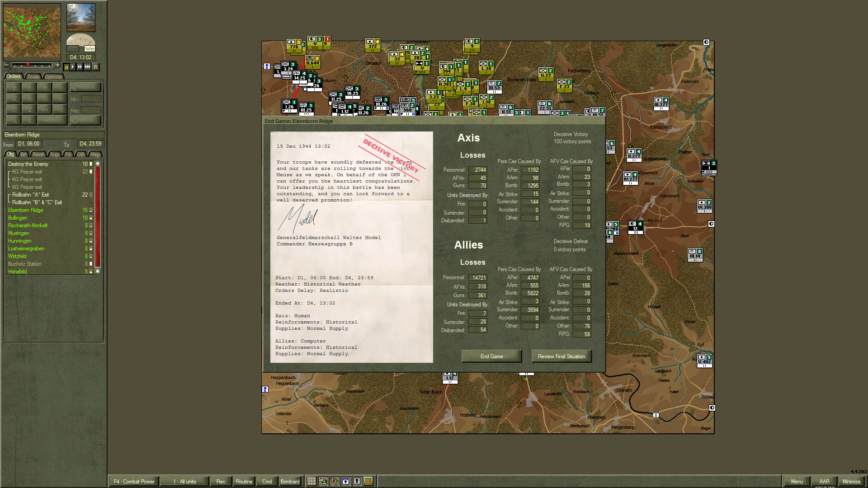Click the objectives list scroll-down arrow
The height and width of the screenshot is (488, 868).
pyautogui.click(x=98, y=271)
